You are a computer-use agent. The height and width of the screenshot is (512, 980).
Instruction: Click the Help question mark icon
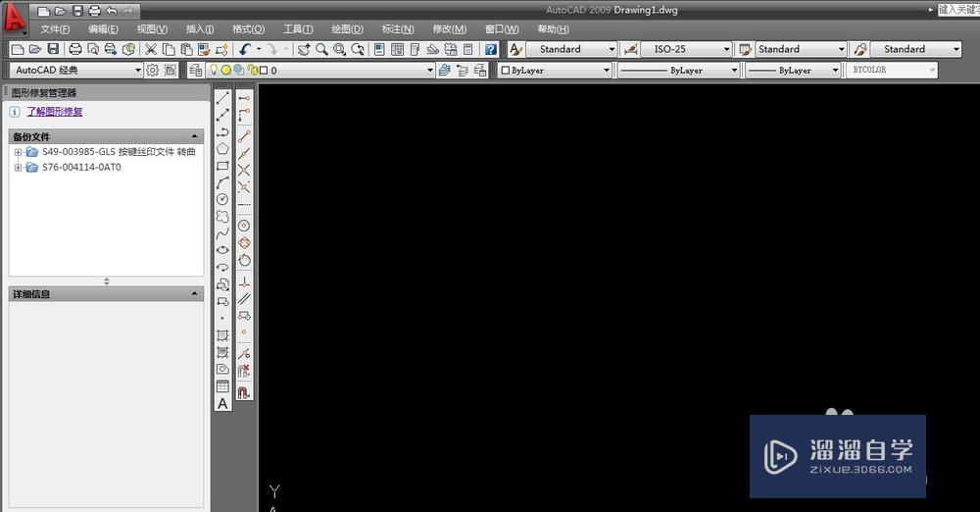tap(491, 49)
